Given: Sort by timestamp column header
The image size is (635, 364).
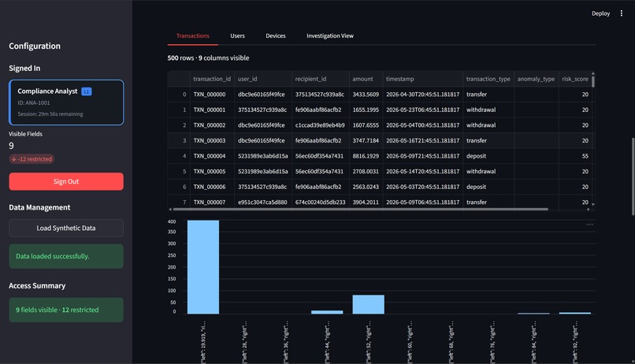Looking at the screenshot, I should coord(422,79).
